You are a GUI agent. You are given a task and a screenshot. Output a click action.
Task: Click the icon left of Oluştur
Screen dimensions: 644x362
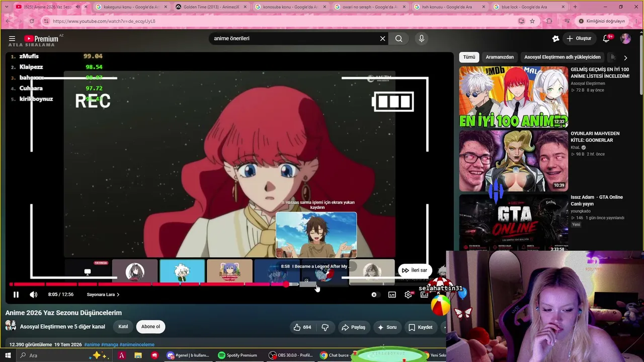coord(555,39)
